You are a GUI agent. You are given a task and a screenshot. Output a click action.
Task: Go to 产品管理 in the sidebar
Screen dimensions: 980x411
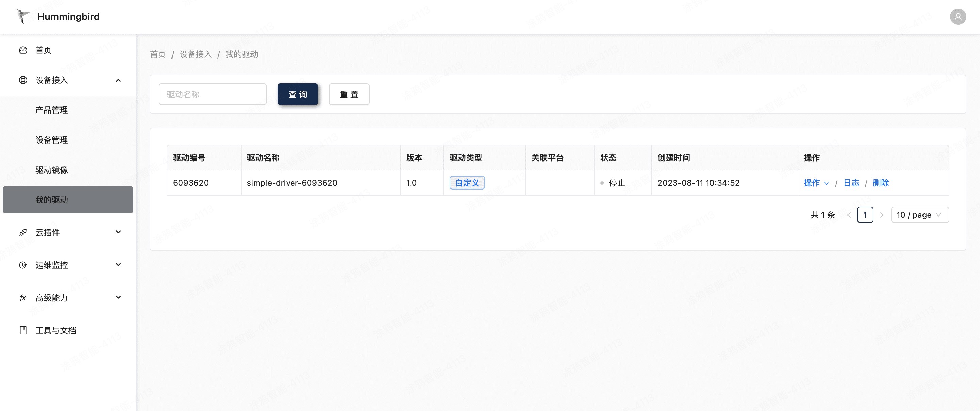click(52, 110)
